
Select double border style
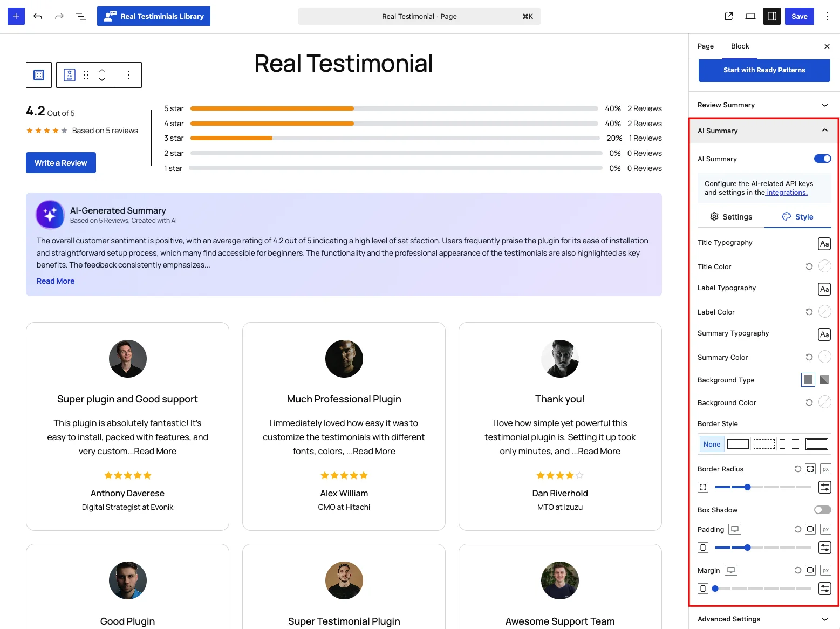(817, 444)
